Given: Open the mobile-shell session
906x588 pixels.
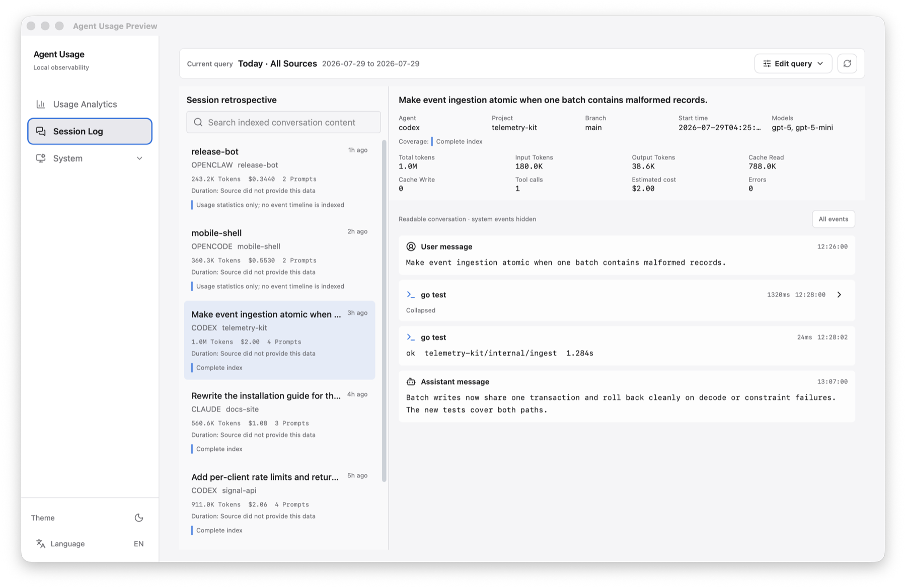Looking at the screenshot, I should 279,259.
